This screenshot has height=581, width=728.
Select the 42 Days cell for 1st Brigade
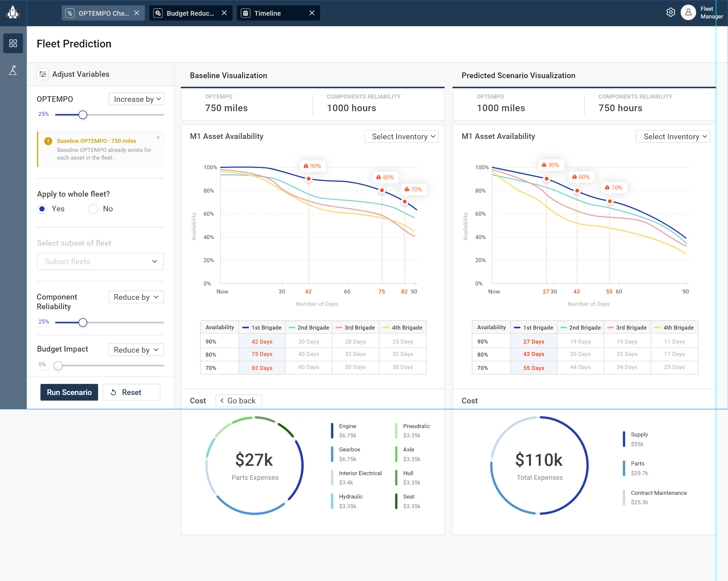[262, 342]
